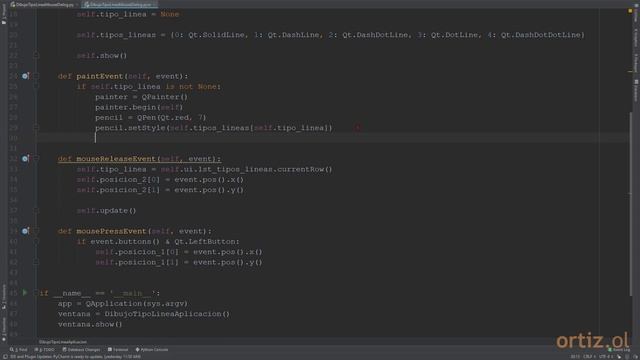Open the Terminal tool window
This screenshot has height=360, width=640.
click(118, 350)
